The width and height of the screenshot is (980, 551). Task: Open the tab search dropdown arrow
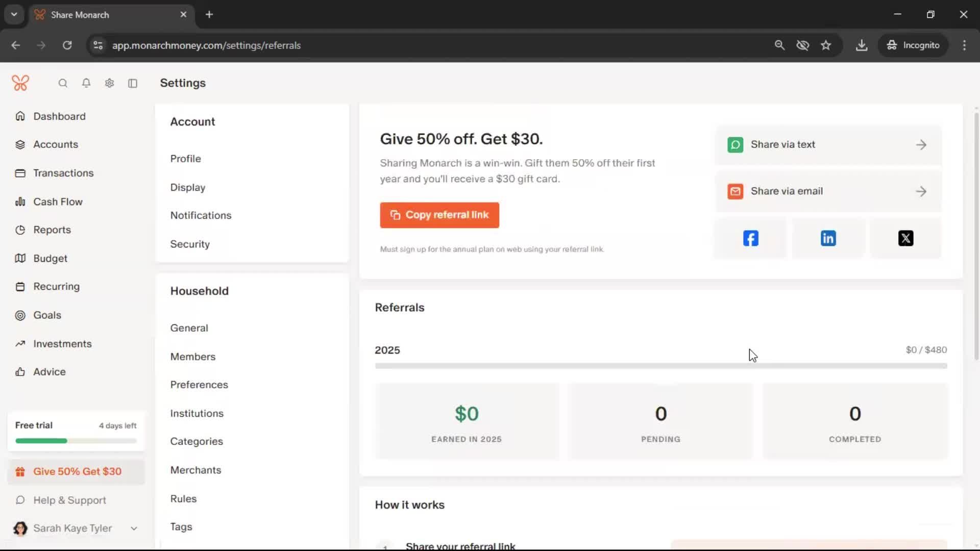point(14,15)
